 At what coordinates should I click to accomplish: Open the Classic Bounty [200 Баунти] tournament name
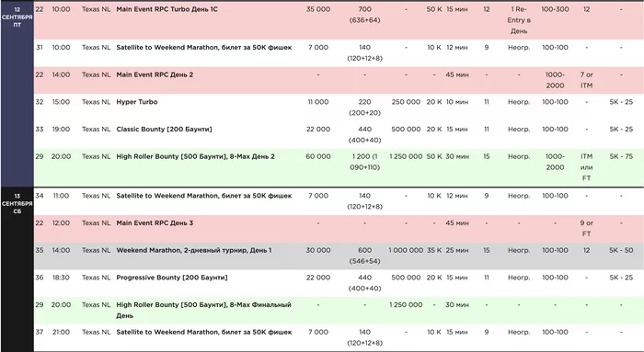pos(164,130)
